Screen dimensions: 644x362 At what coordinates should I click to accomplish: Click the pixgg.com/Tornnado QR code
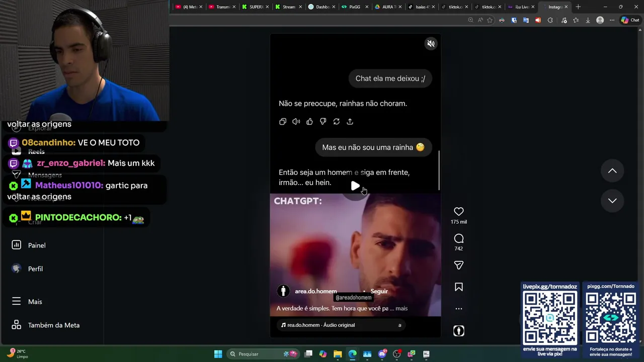[611, 317]
